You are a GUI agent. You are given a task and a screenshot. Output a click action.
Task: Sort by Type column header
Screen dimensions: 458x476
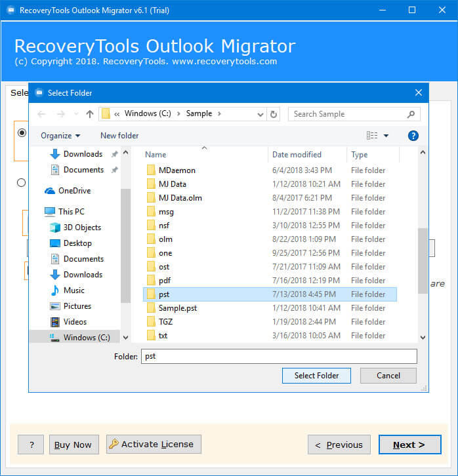coord(360,155)
